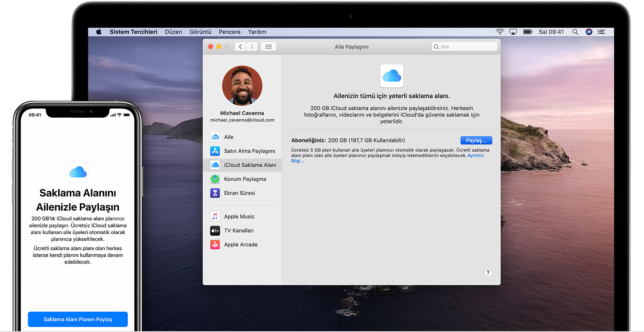Screen dimensions: 644x332
Task: Click the clock showing Sal 09:41
Action: 551,32
